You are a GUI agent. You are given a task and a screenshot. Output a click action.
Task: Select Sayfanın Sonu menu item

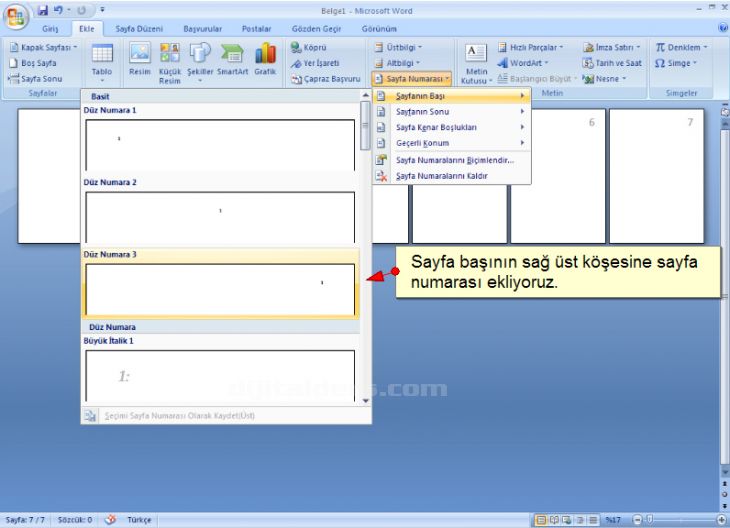(452, 112)
